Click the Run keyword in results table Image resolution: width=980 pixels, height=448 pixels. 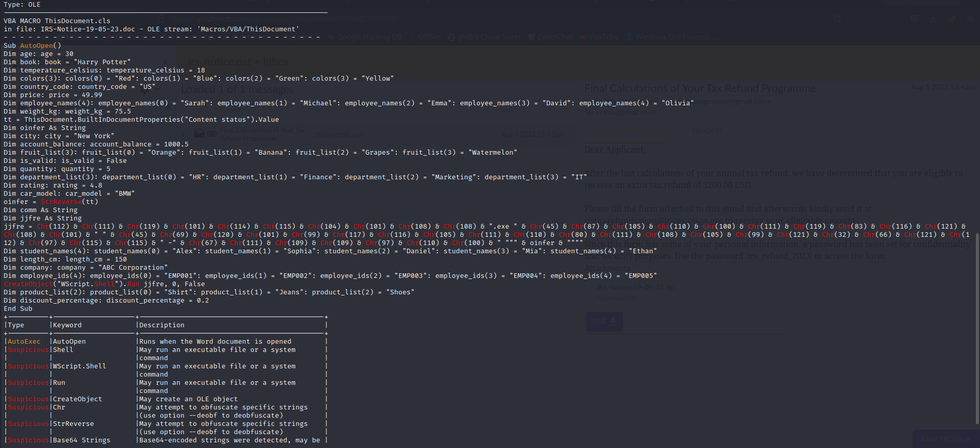[59, 383]
